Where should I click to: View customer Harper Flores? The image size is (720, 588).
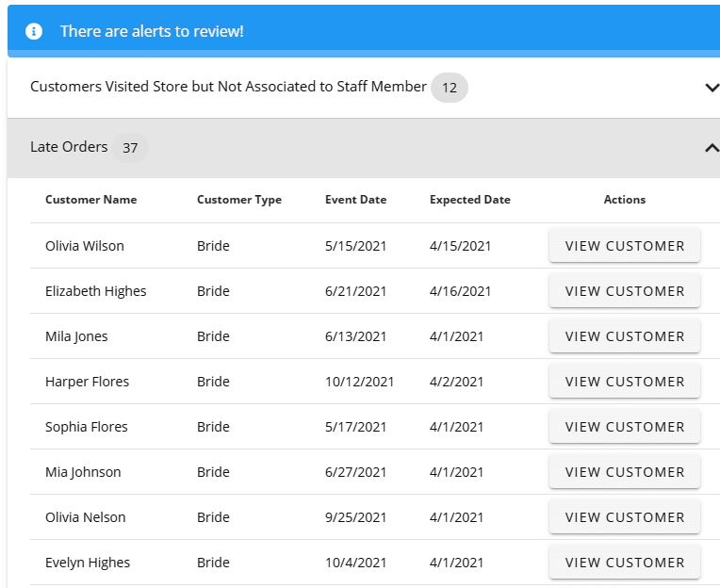[x=624, y=382]
